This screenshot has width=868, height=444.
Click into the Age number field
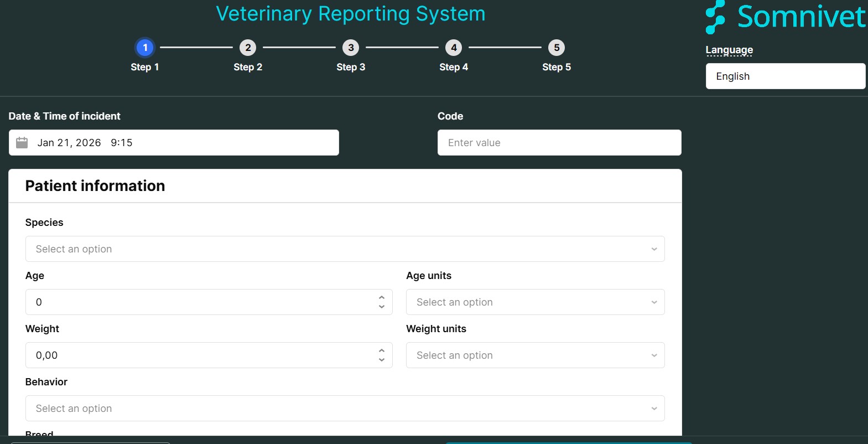209,302
